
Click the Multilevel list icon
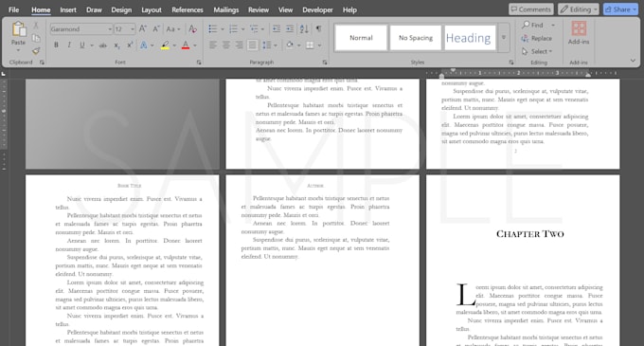tap(254, 28)
